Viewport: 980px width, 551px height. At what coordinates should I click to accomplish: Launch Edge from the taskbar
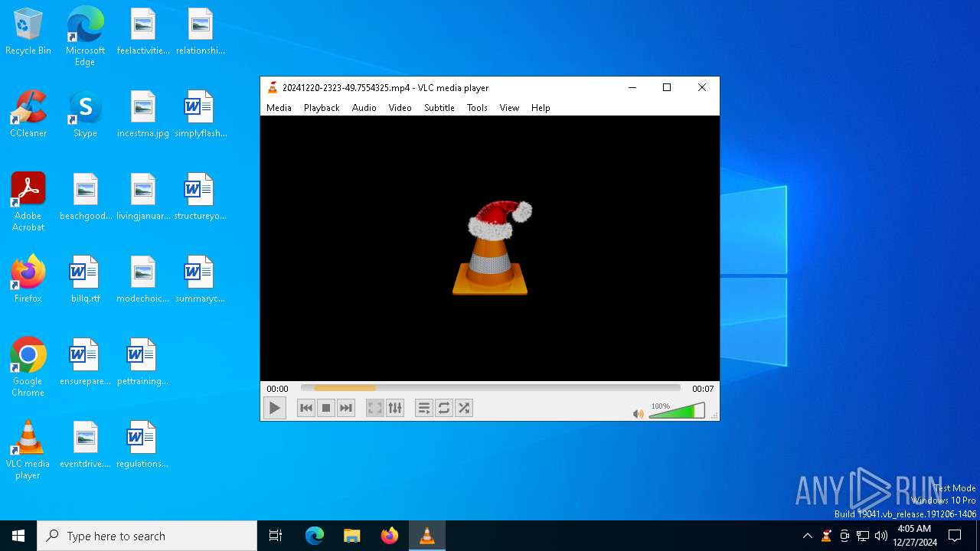pos(315,536)
